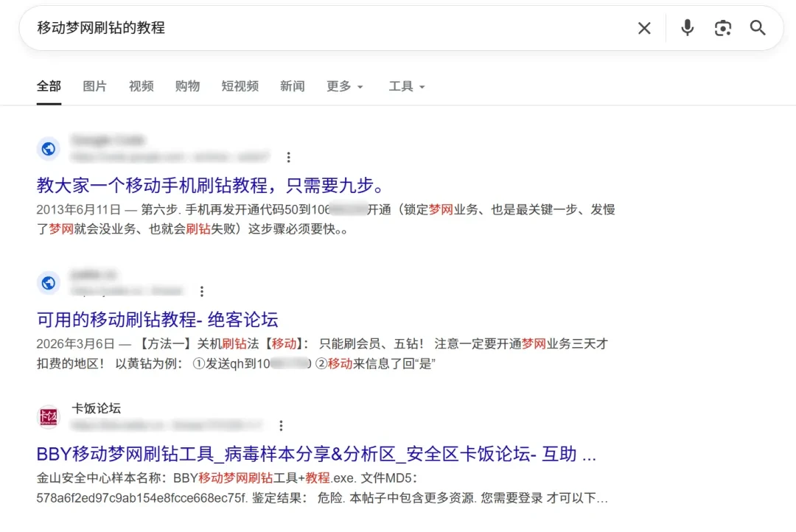Expand the 工具 dropdown
Image resolution: width=796 pixels, height=532 pixels.
tap(407, 86)
